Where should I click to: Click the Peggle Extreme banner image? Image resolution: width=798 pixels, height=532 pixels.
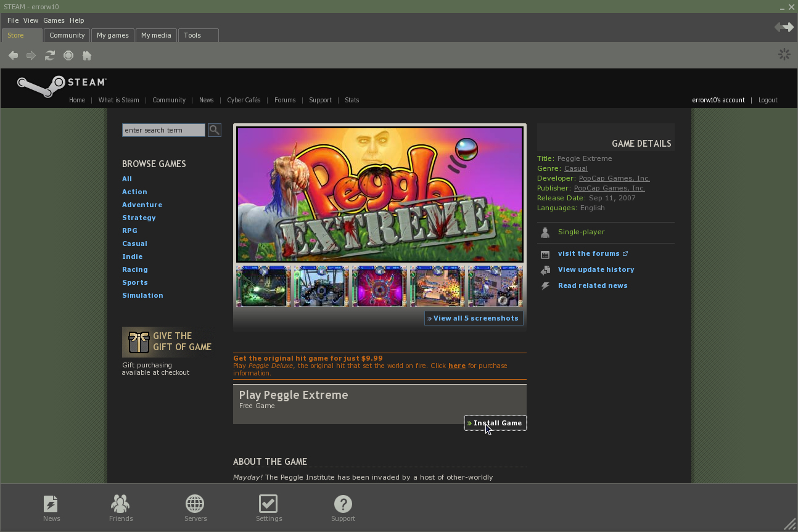tap(380, 195)
